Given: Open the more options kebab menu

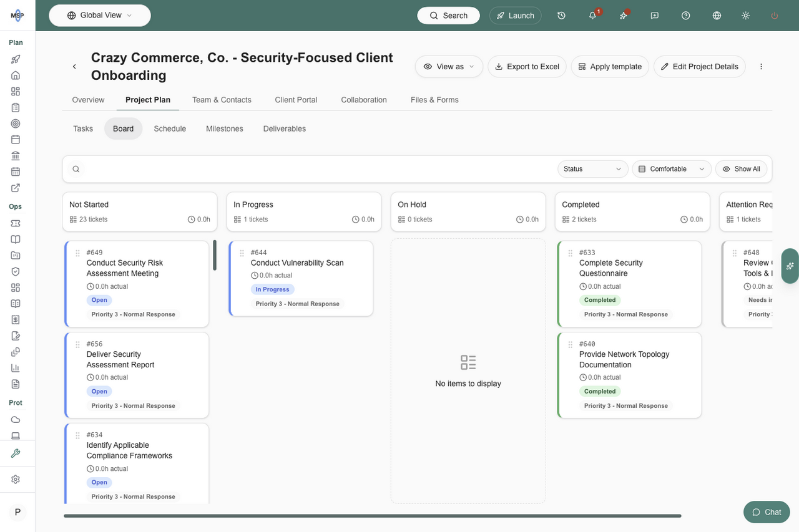Looking at the screenshot, I should [x=761, y=67].
